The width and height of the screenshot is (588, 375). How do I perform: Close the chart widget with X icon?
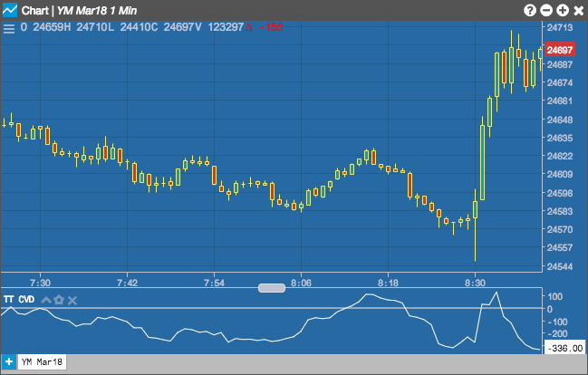tap(579, 11)
